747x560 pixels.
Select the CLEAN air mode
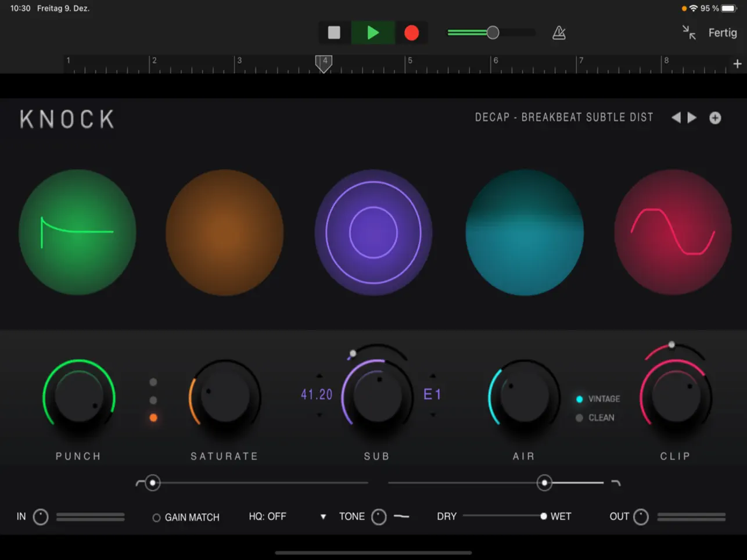tap(595, 418)
